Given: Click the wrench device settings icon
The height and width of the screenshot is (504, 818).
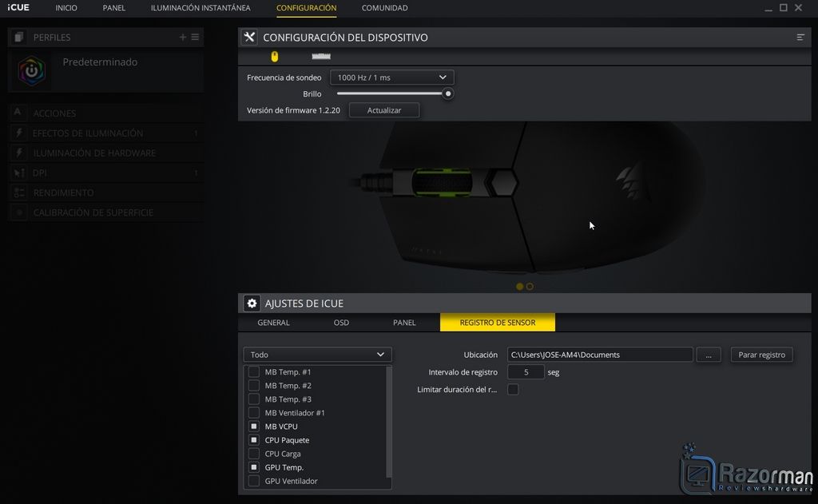Looking at the screenshot, I should (x=249, y=37).
